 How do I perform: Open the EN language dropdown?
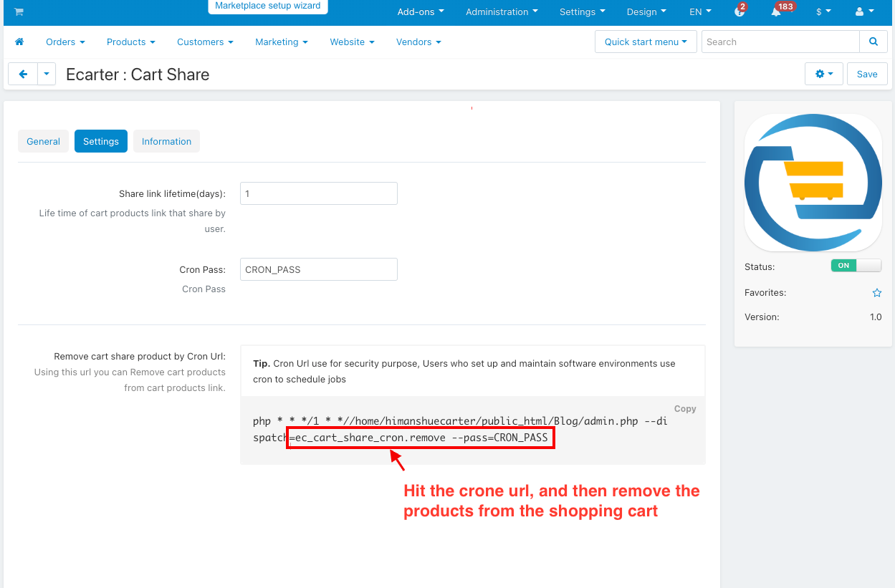point(700,12)
